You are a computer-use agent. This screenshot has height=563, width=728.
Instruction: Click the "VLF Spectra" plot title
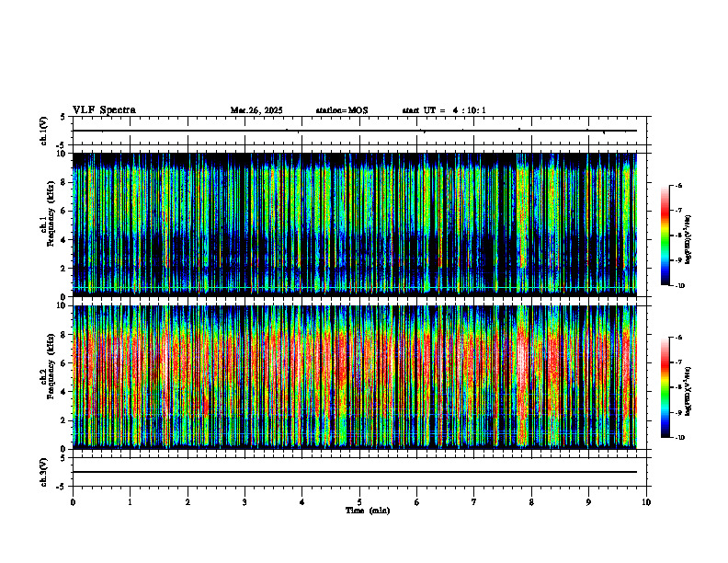[x=104, y=110]
